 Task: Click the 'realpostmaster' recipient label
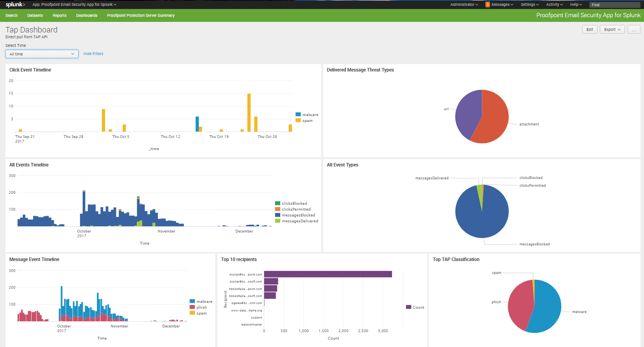(x=251, y=324)
